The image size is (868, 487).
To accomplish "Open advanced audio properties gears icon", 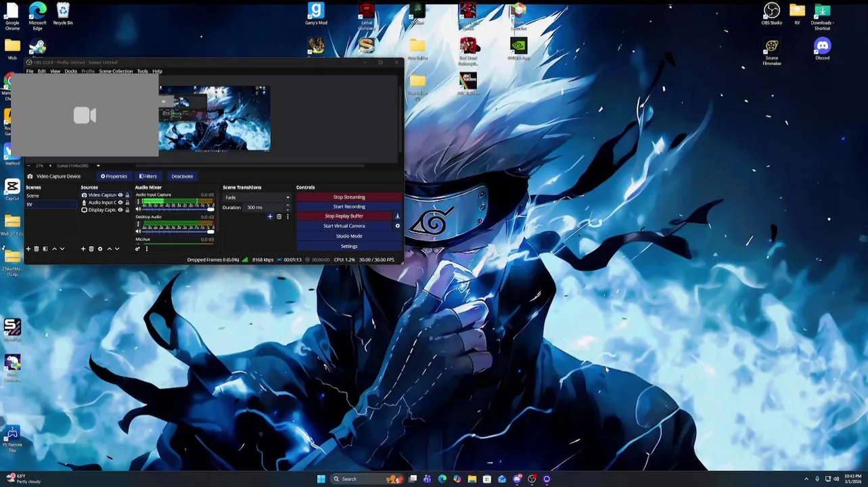I will click(x=137, y=249).
